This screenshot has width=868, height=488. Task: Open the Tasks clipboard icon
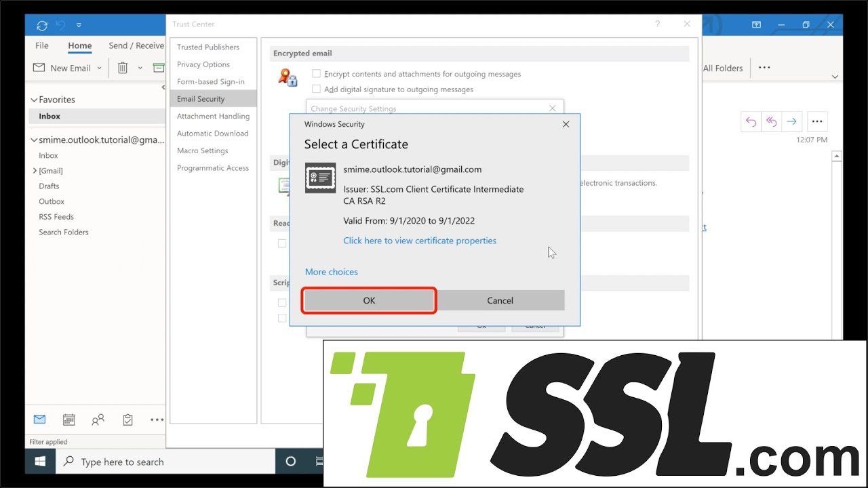(127, 420)
